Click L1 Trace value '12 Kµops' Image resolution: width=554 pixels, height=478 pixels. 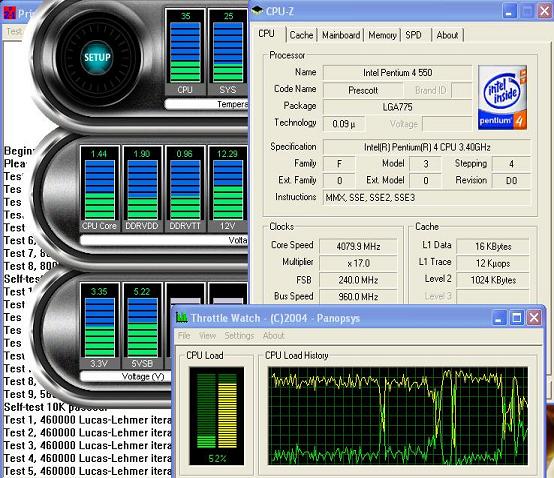(x=493, y=263)
